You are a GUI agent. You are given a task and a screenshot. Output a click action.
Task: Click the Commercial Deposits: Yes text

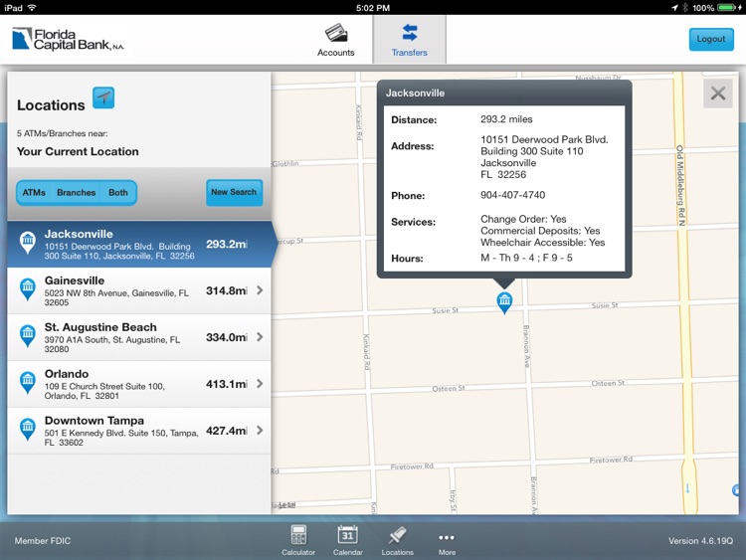[540, 231]
